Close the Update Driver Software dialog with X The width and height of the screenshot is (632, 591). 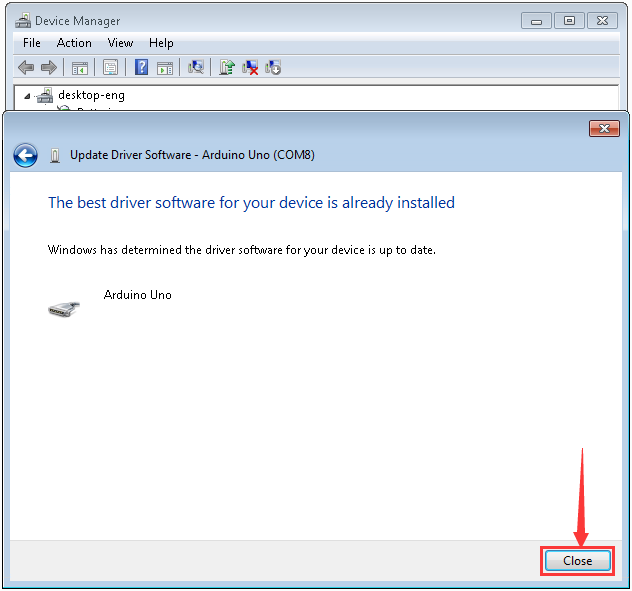click(x=604, y=128)
